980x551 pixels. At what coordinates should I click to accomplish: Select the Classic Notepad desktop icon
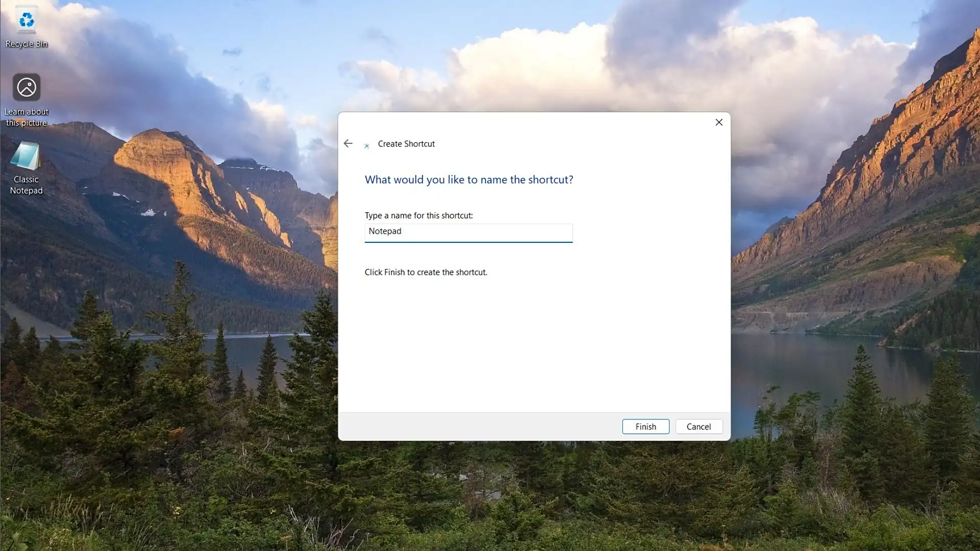pyautogui.click(x=26, y=156)
